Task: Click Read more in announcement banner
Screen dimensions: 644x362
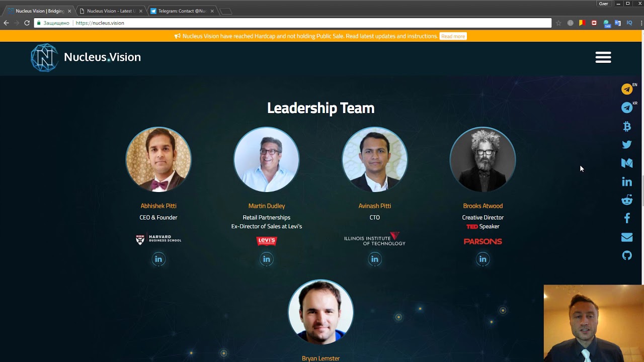Action: (x=453, y=36)
